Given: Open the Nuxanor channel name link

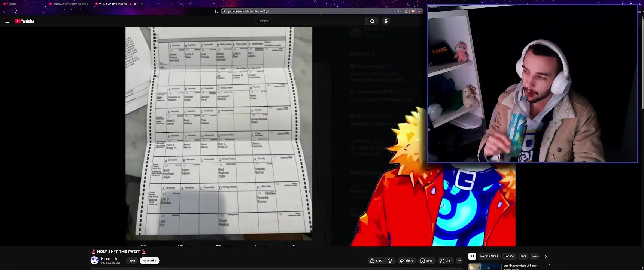Looking at the screenshot, I should [x=107, y=259].
